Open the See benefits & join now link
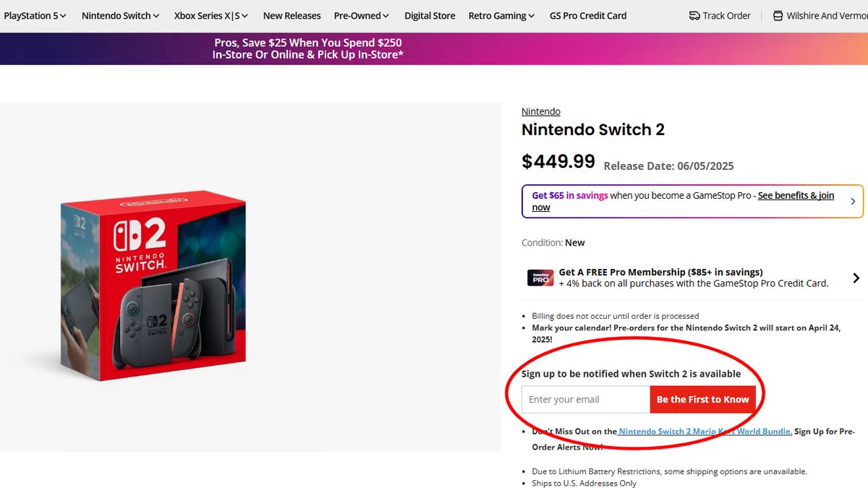Screen dimensions: 868x488 796,194
